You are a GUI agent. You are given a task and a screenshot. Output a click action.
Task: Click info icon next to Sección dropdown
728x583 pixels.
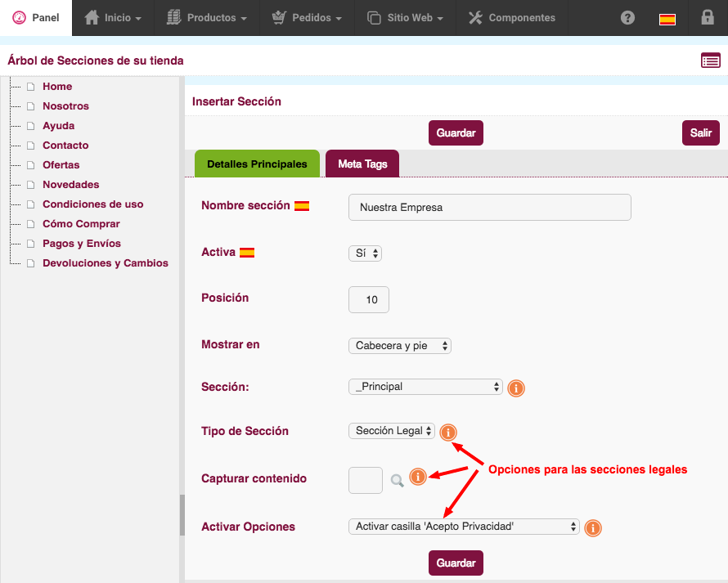pos(516,388)
